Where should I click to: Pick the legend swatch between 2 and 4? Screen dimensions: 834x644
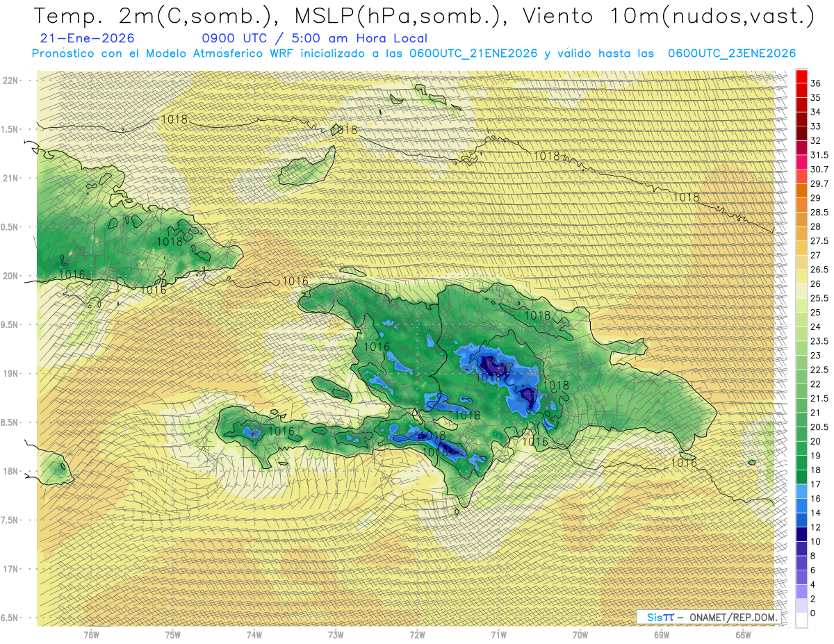tap(801, 592)
